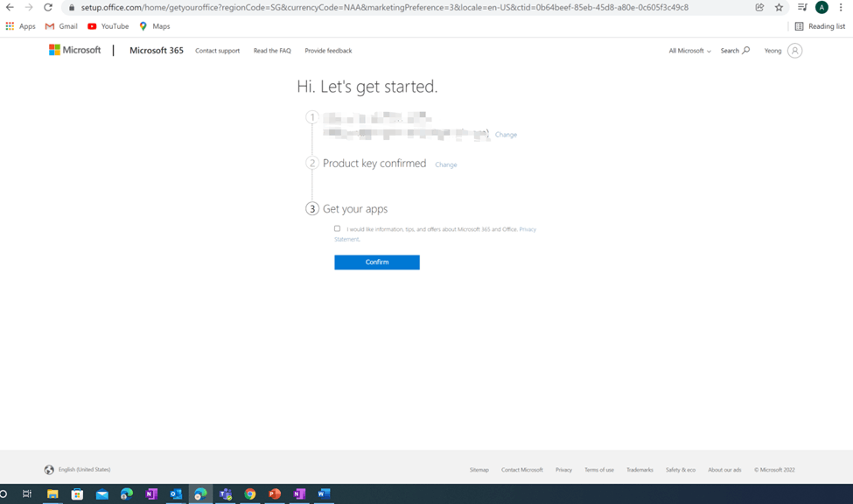Click the Microsoft logo
This screenshot has width=853, height=504.
75,50
